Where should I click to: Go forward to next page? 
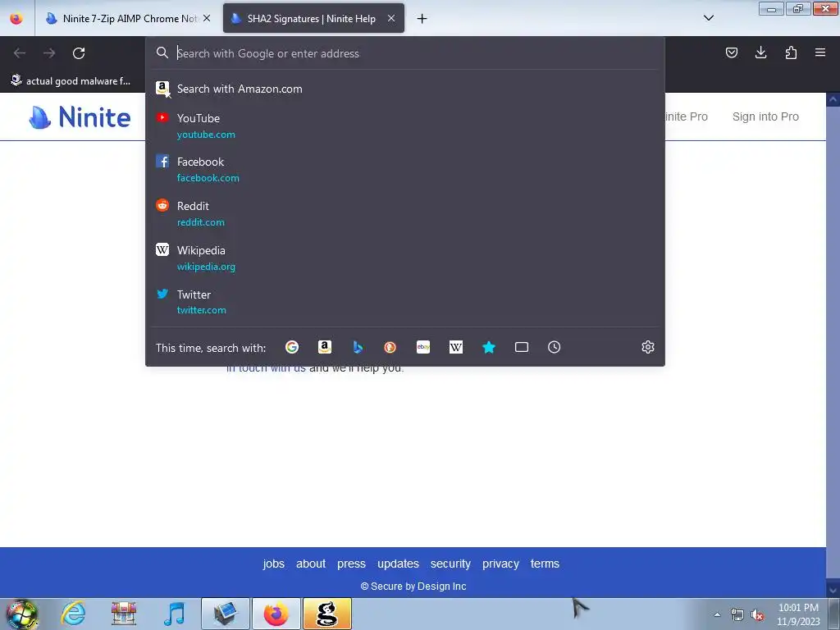click(49, 53)
